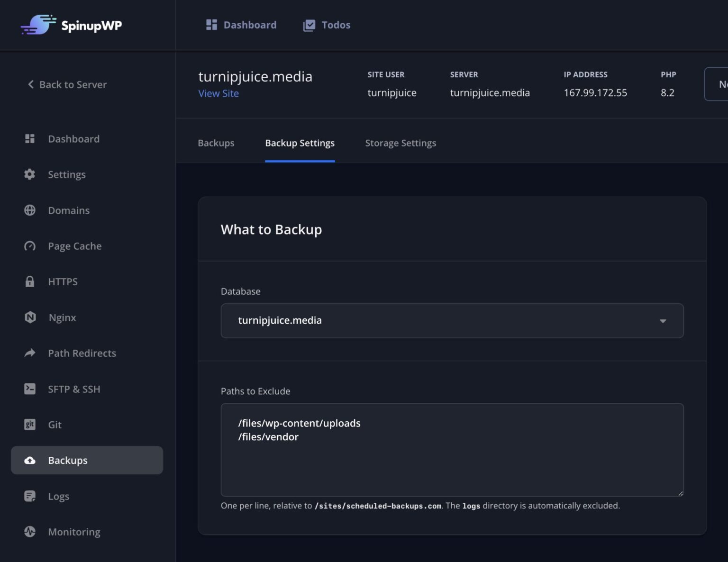The image size is (728, 562).
Task: Click the back chevron icon
Action: point(31,84)
